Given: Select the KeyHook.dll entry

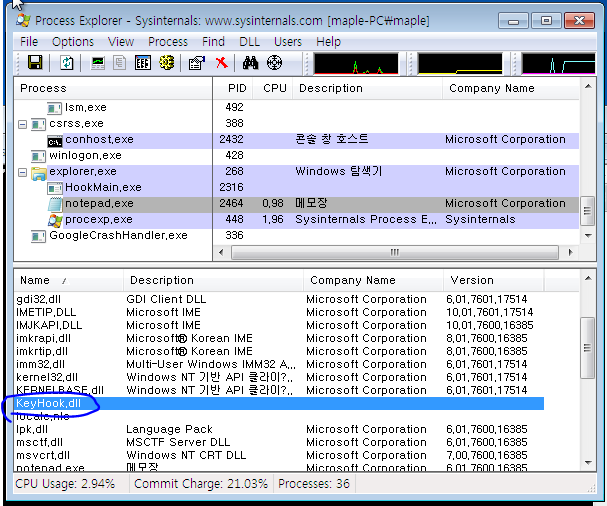Looking at the screenshot, I should click(279, 403).
